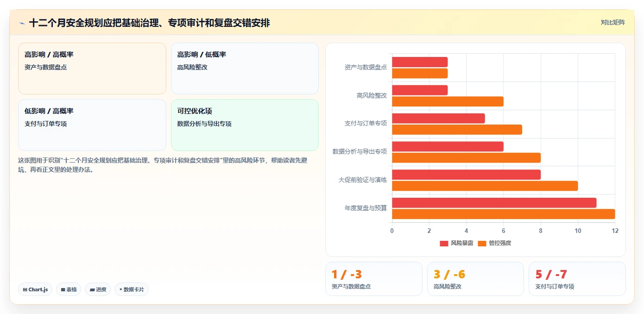The image size is (644, 314).
Task: Click the 年度复盘与预算 axis label
Action: tap(366, 208)
